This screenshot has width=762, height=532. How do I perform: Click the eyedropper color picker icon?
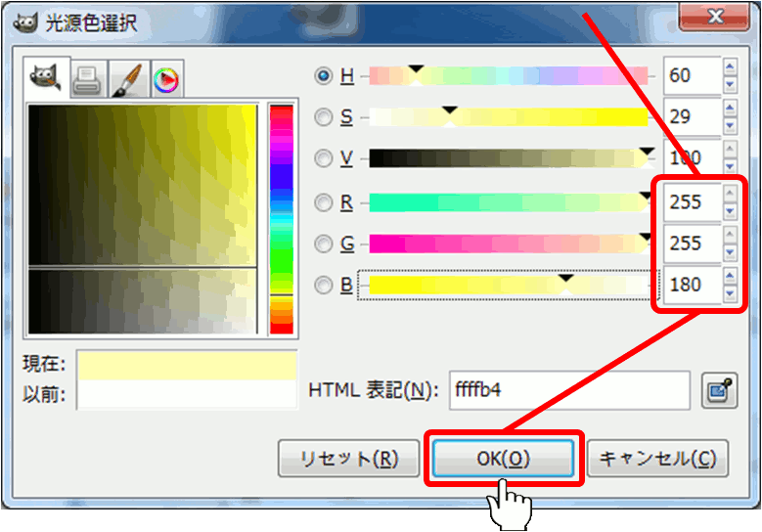coord(716,391)
